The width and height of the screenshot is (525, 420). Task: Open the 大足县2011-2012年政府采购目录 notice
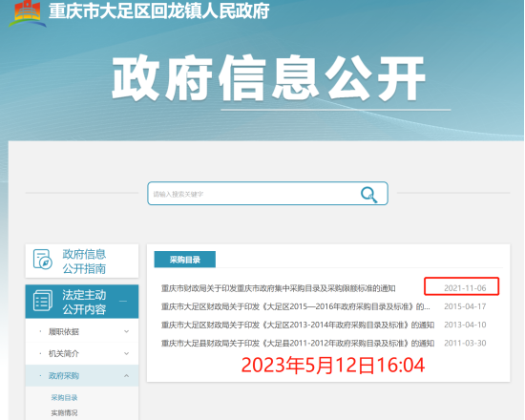(298, 344)
